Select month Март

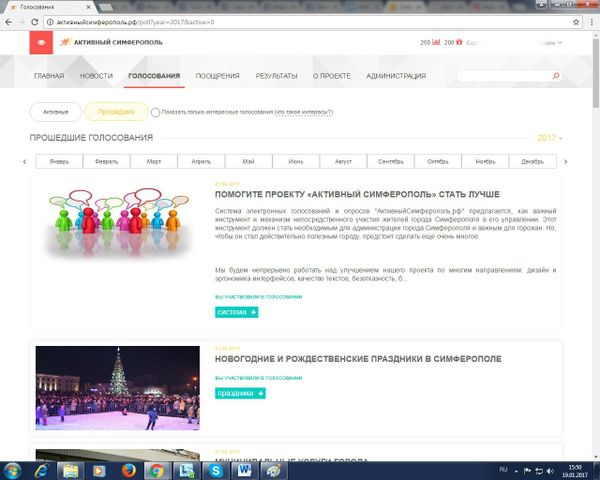[154, 162]
